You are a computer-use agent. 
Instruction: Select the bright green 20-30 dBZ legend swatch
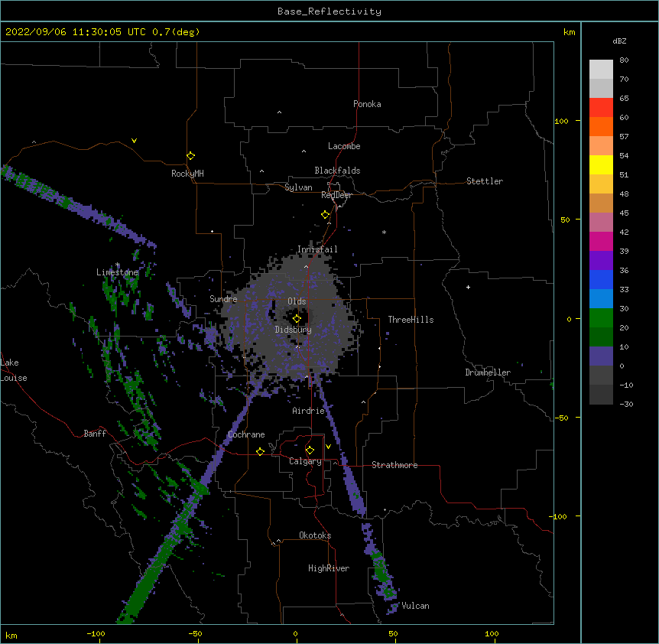pos(601,318)
